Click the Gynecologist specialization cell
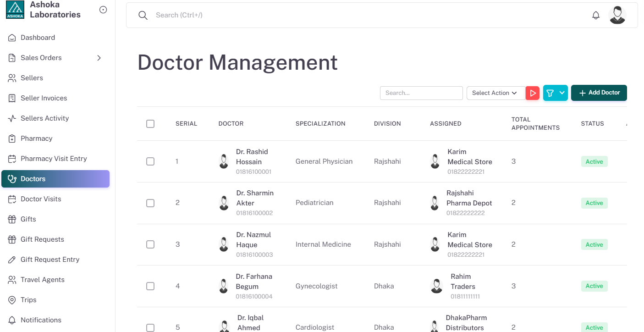The image size is (644, 332). [316, 286]
